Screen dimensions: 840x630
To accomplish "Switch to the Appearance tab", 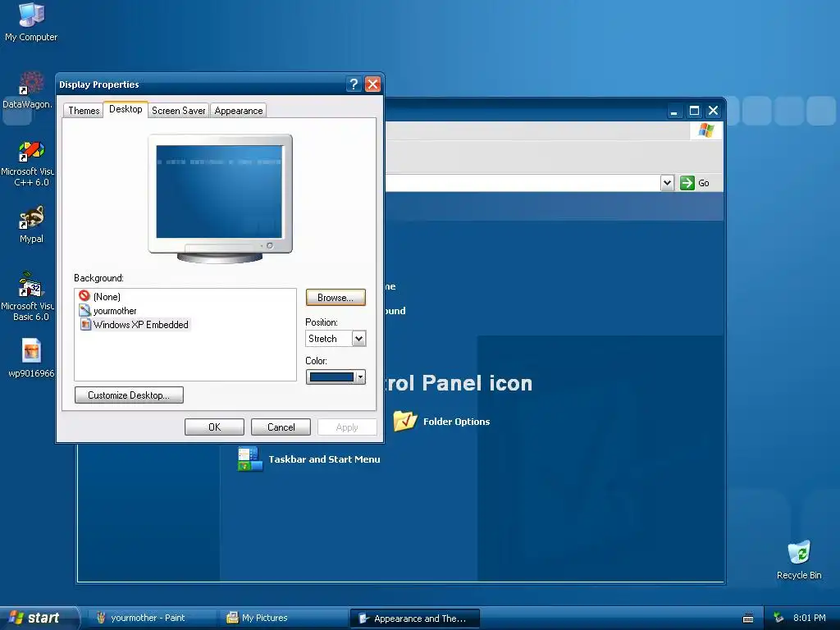I will tap(239, 111).
